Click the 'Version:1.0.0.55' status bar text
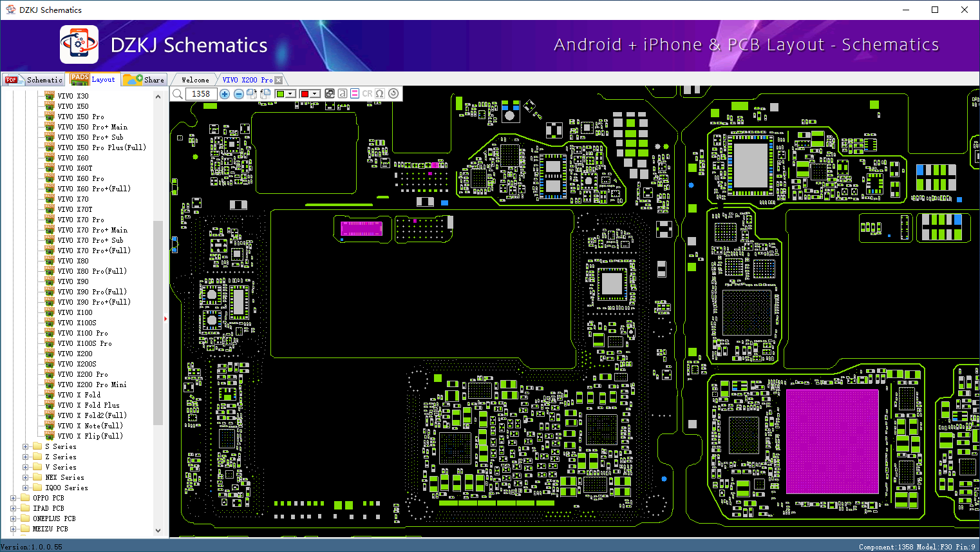 coord(32,547)
